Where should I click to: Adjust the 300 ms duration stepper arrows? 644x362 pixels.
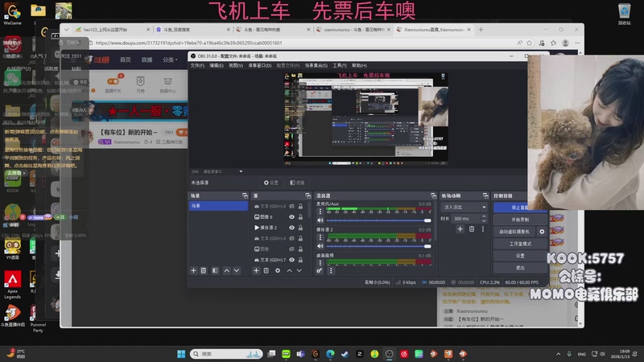point(484,218)
